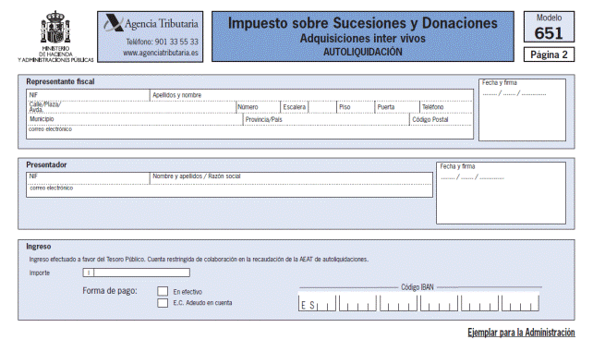Click the Presentador correo electrónico field
Viewport: 593px width, 364px height.
(x=230, y=190)
